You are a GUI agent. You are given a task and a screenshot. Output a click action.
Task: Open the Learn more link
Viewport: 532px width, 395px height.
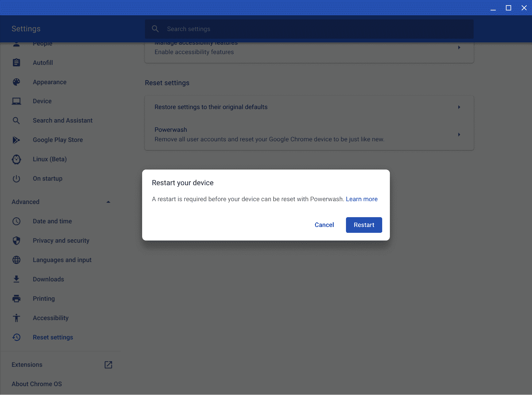tap(362, 199)
